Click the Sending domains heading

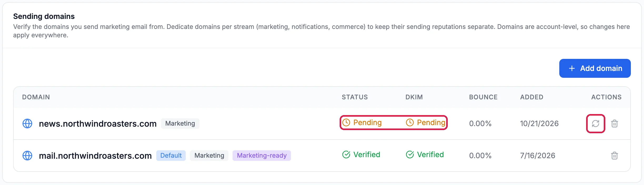[x=44, y=16]
